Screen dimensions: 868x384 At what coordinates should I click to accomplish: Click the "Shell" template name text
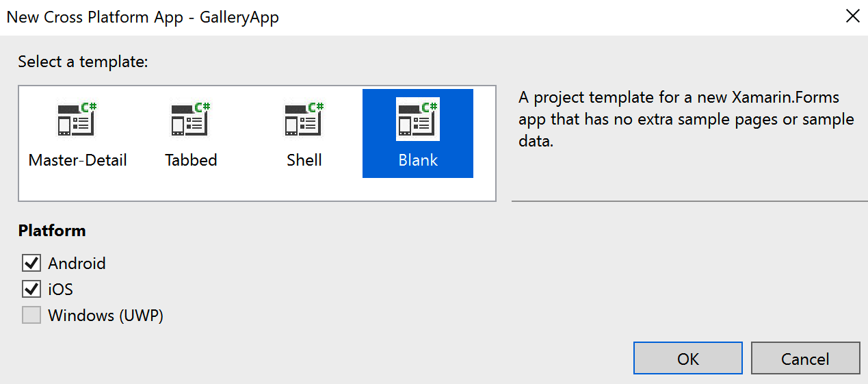coord(304,160)
